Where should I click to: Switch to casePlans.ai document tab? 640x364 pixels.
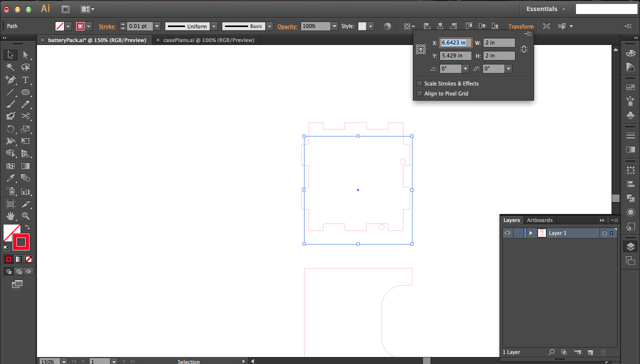[209, 40]
